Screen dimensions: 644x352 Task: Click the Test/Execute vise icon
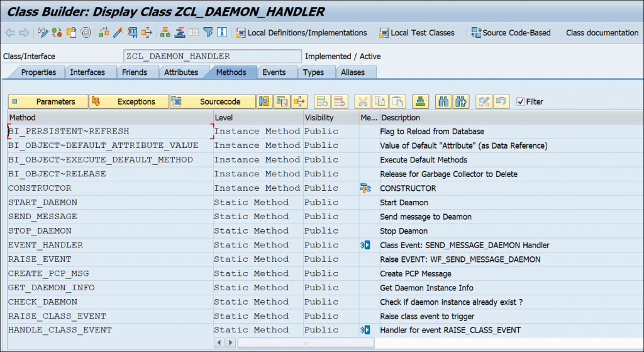tap(132, 33)
